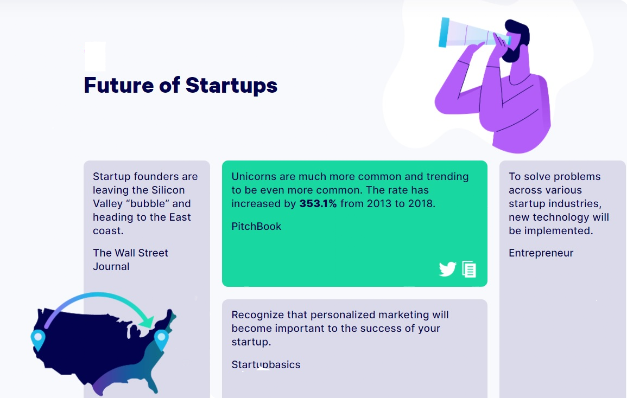Click the West coast map pin
Viewport: 627px width, 398px height.
point(38,340)
